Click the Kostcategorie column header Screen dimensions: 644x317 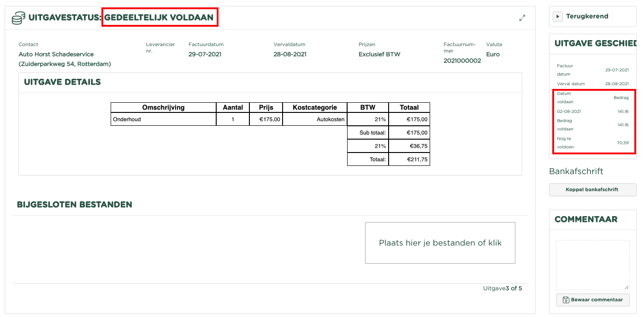(314, 107)
